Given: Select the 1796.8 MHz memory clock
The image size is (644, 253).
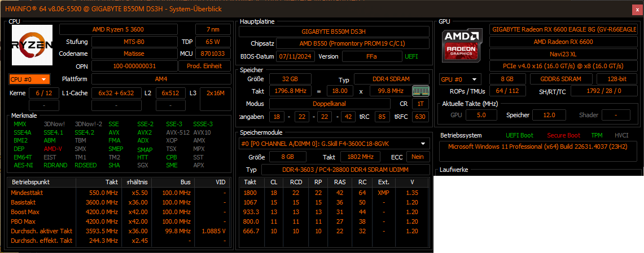Looking at the screenshot, I should click(290, 91).
